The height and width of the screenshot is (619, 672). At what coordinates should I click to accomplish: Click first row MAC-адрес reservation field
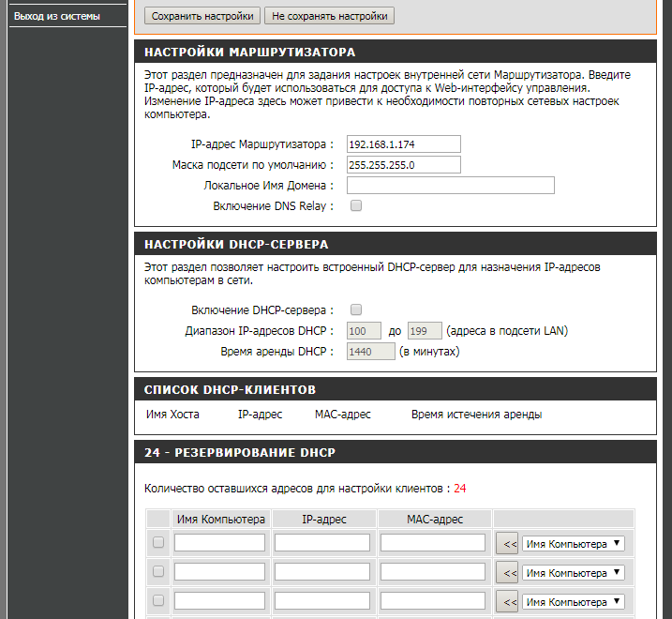click(432, 543)
